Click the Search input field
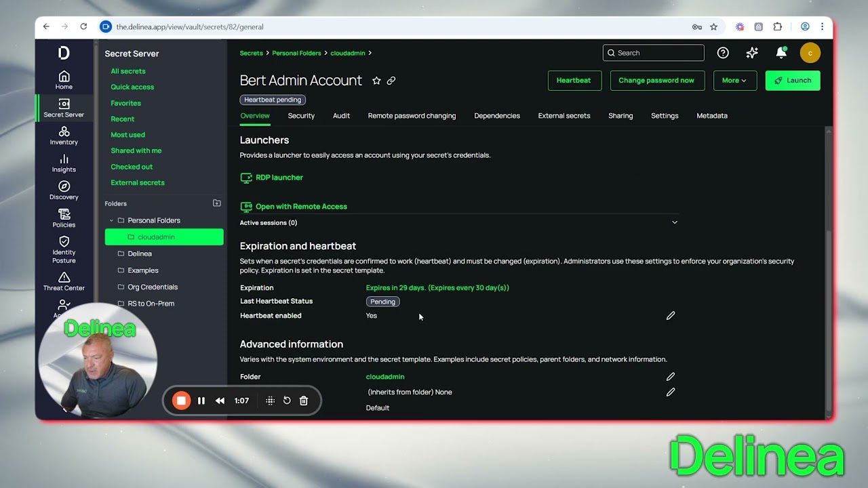This screenshot has width=868, height=488. pos(654,53)
